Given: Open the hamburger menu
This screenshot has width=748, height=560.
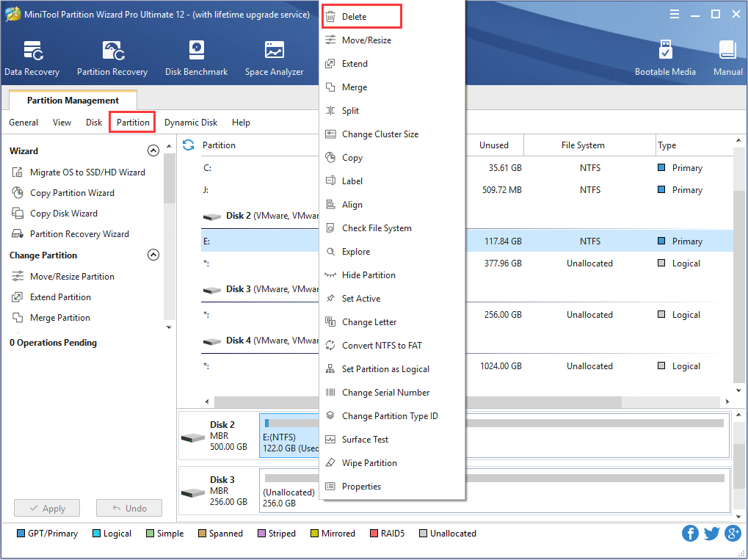Looking at the screenshot, I should tap(674, 13).
